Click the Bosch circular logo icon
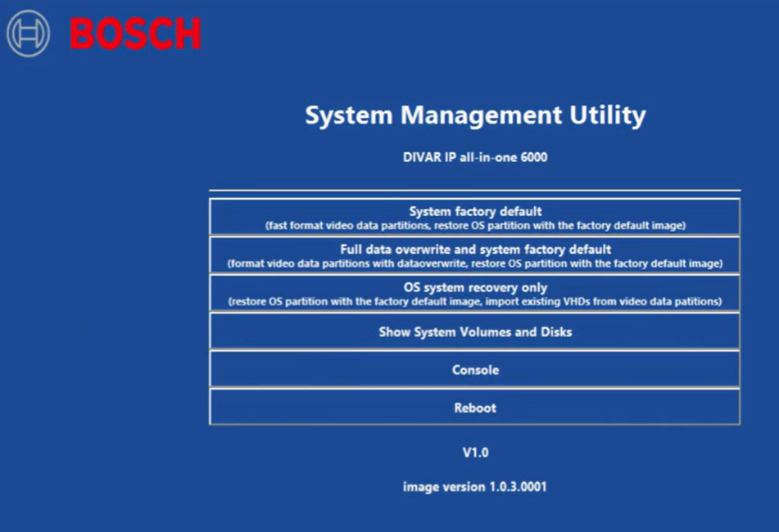Viewport: 779px width, 532px height. [29, 34]
